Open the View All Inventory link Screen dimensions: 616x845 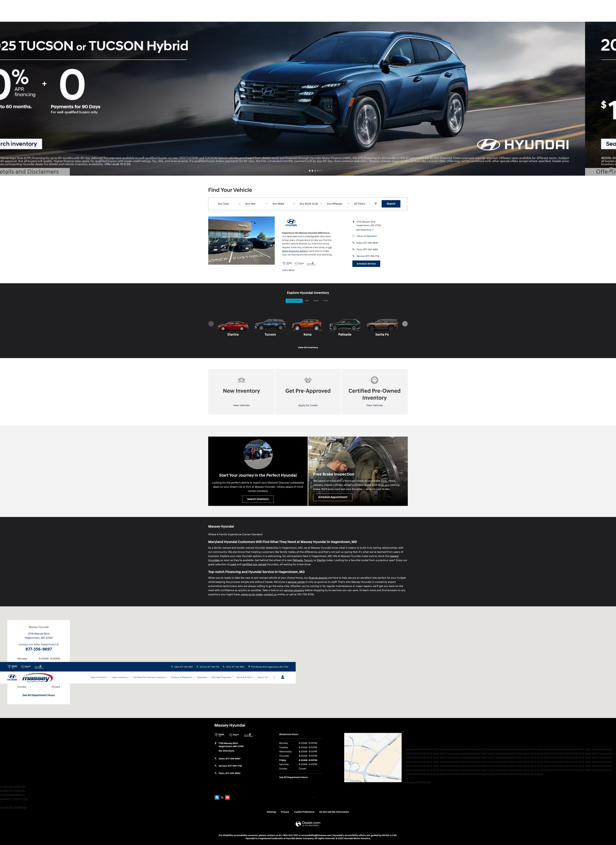click(x=308, y=347)
